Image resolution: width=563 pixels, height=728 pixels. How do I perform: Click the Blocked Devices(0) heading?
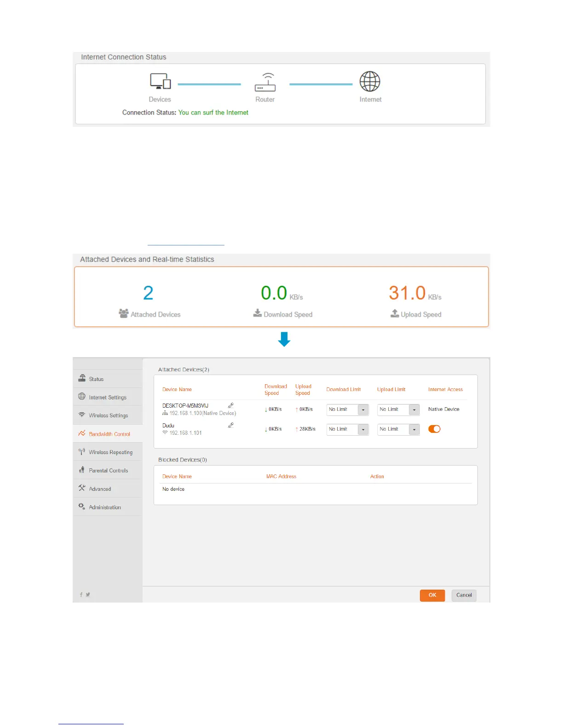[x=183, y=460]
